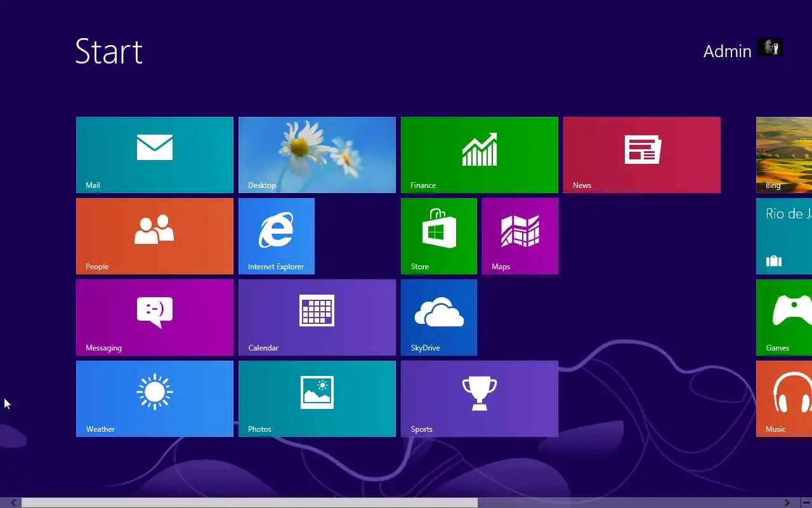Screen dimensions: 812x508
Task: Open the Messaging tile
Action: click(155, 317)
